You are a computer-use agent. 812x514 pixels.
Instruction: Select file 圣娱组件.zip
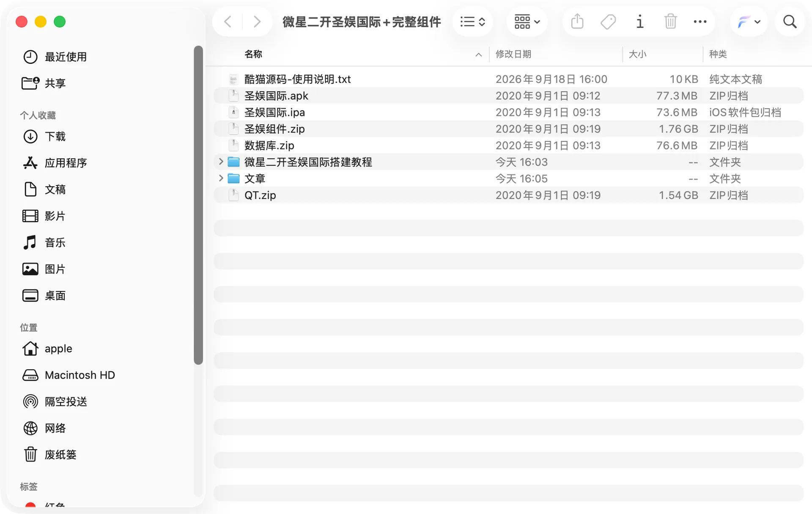(x=508, y=129)
